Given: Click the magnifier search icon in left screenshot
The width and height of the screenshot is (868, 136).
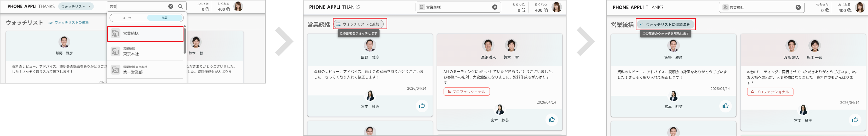Looking at the screenshot, I should 181,7.
